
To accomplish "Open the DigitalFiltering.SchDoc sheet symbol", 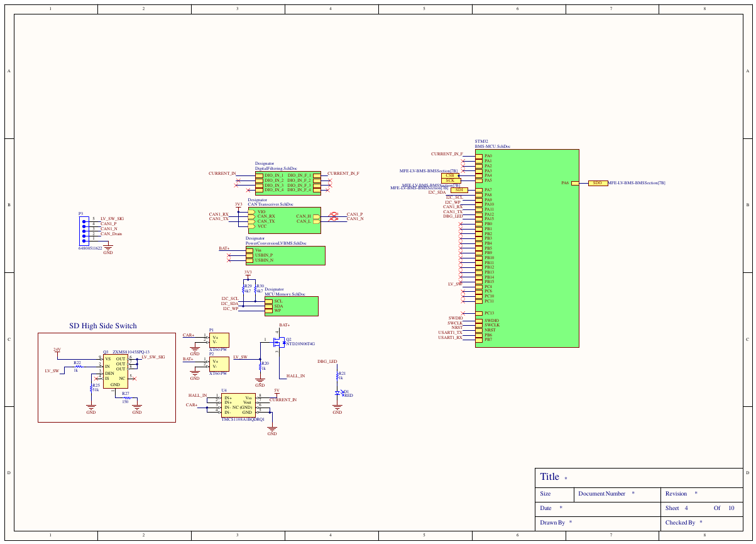I will [288, 182].
